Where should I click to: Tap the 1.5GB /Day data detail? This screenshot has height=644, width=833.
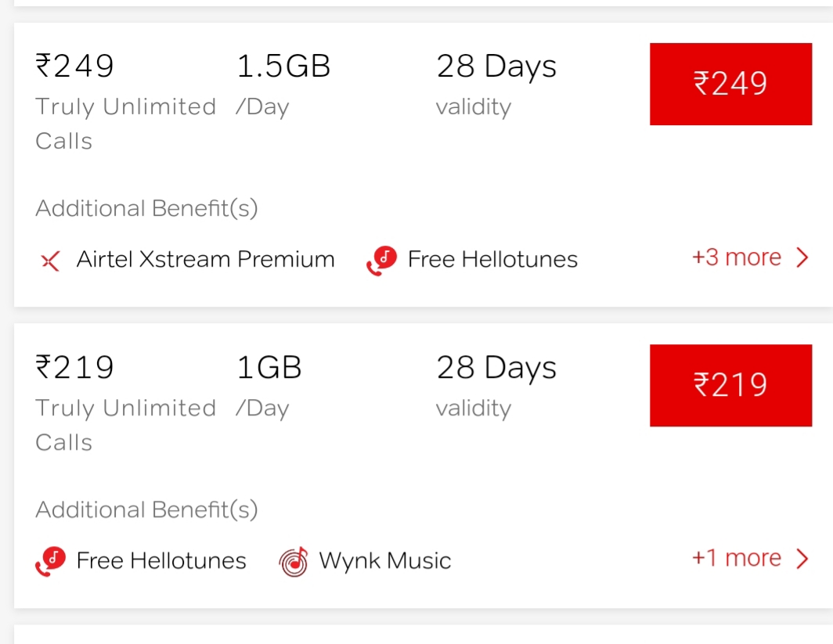283,85
